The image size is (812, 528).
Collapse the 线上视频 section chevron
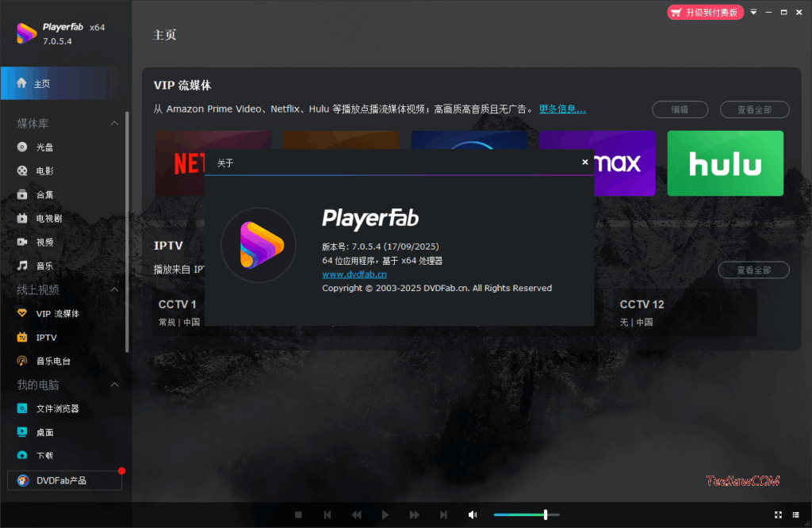pos(114,289)
